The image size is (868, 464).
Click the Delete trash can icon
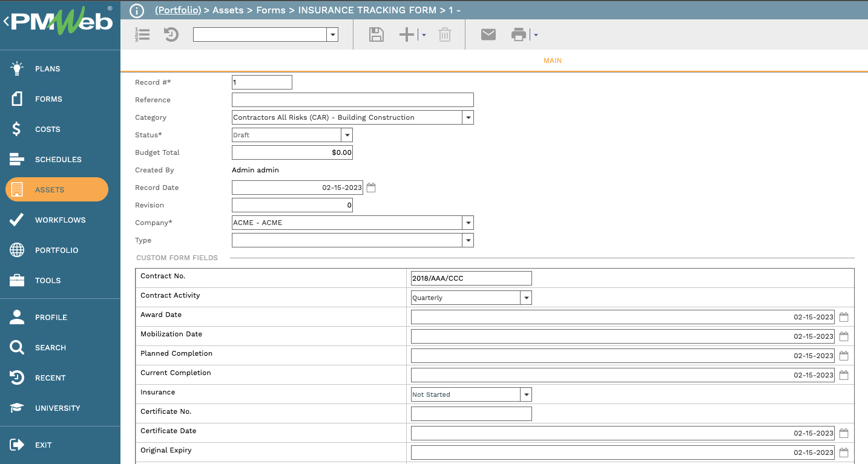pos(445,34)
